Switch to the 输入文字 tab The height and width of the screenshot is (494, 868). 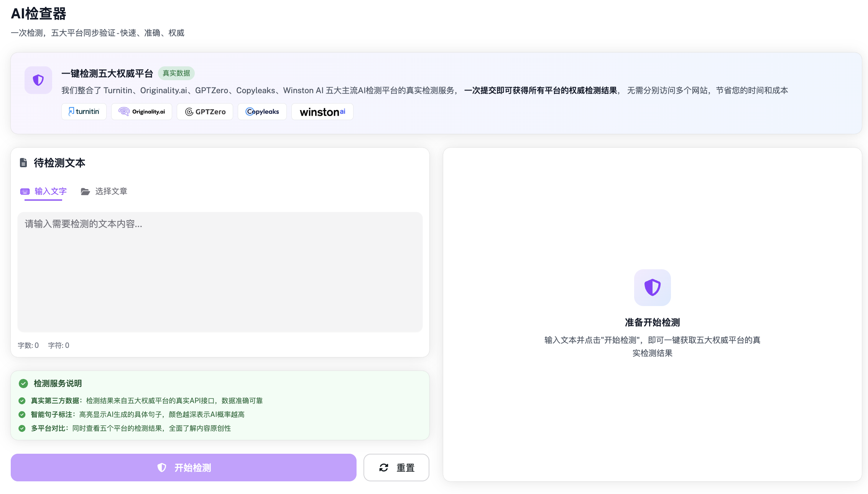click(x=50, y=191)
